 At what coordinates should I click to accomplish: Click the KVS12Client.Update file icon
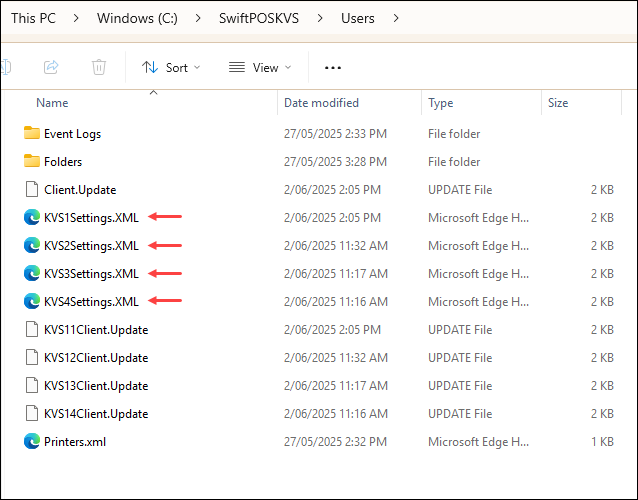coord(32,357)
